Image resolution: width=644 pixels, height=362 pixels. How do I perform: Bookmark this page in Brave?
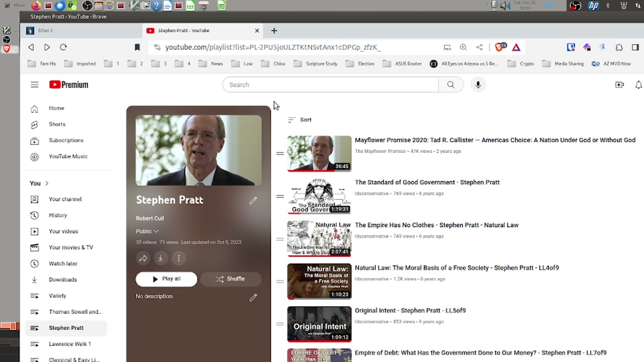(137, 47)
